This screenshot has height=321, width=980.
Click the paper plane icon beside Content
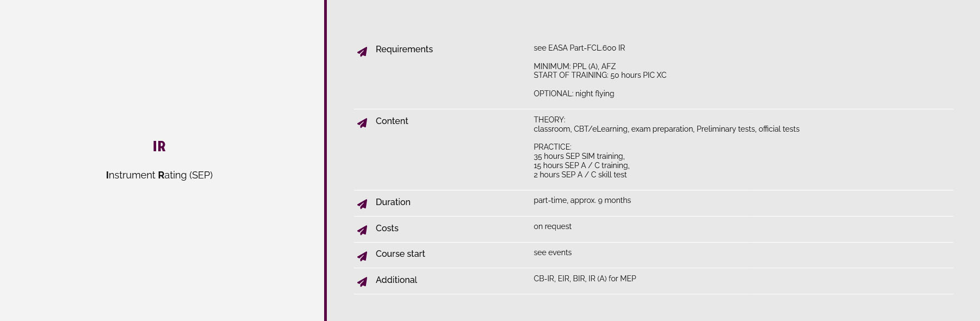point(362,123)
